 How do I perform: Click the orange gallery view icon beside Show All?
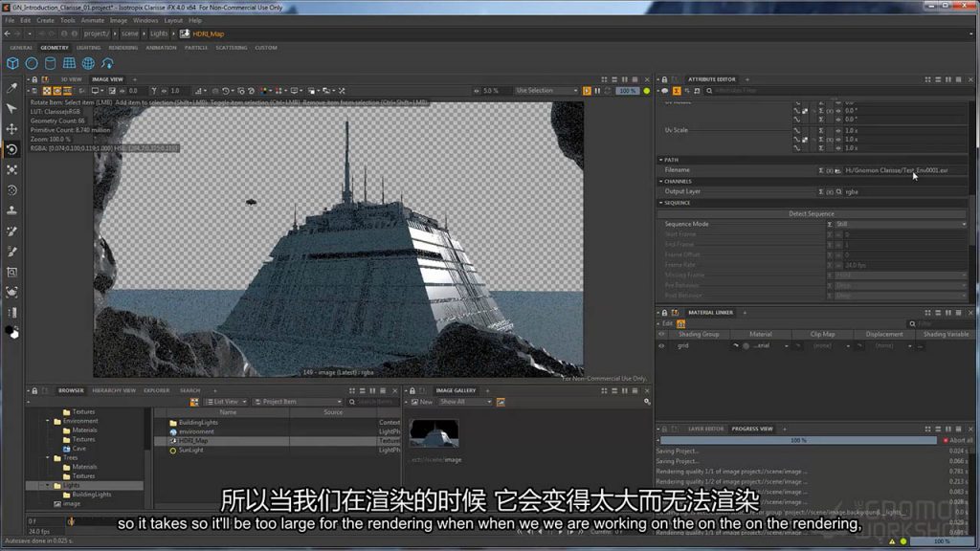pos(501,402)
